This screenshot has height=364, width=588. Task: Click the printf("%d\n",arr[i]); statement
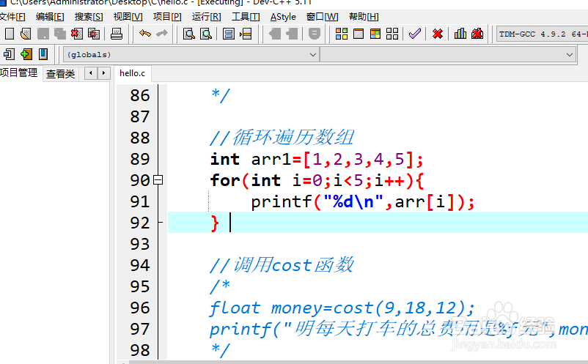363,202
